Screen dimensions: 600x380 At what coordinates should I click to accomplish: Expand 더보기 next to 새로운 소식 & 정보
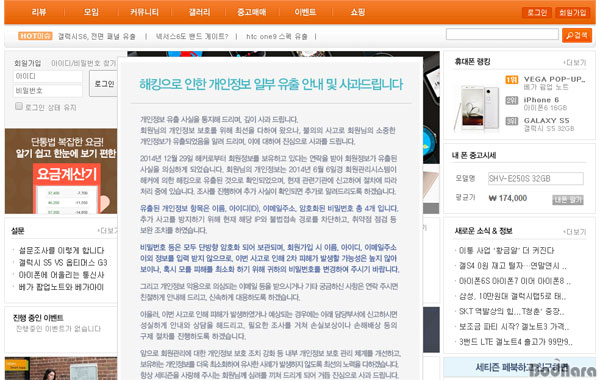pos(575,232)
